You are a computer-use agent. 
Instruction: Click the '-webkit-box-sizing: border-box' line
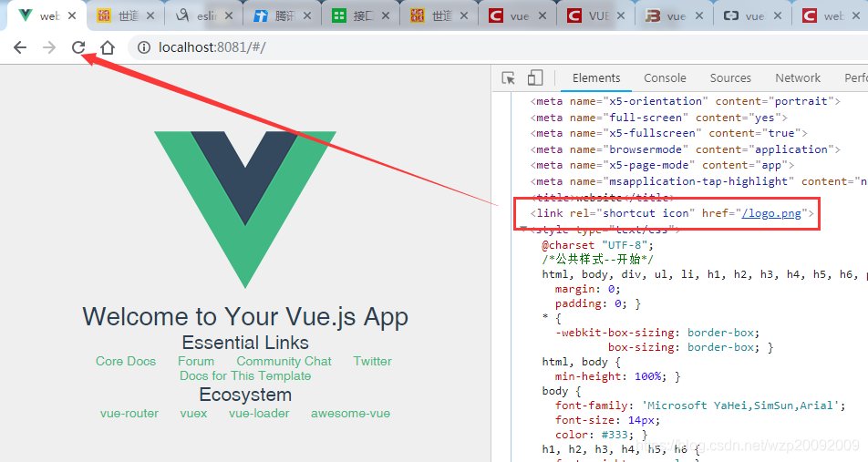point(657,333)
